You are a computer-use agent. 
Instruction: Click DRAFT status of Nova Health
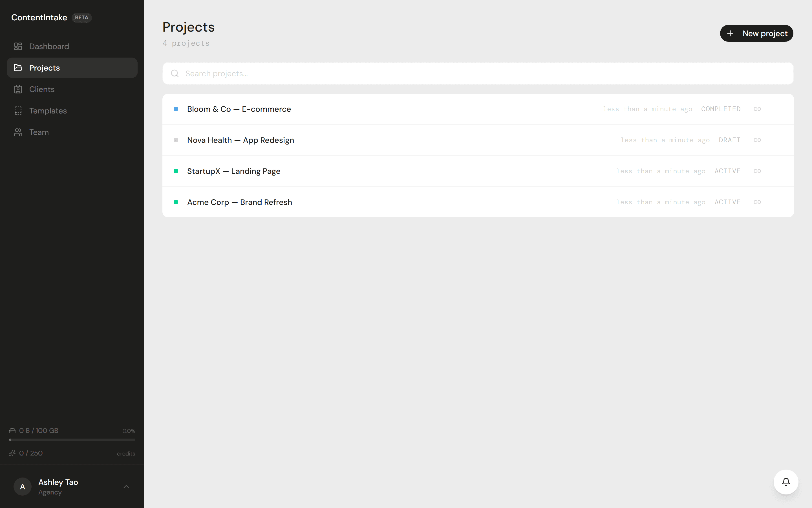tap(729, 140)
